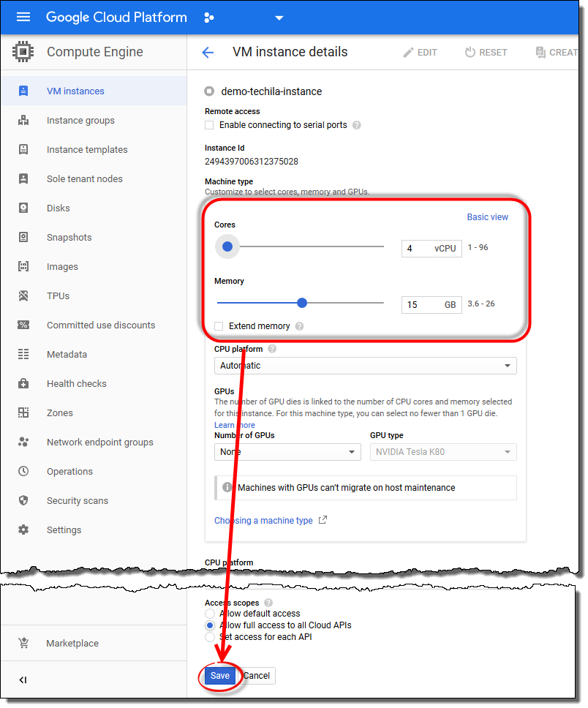This screenshot has height=708, width=588.
Task: Open the Marketplace cart icon
Action: tap(23, 644)
